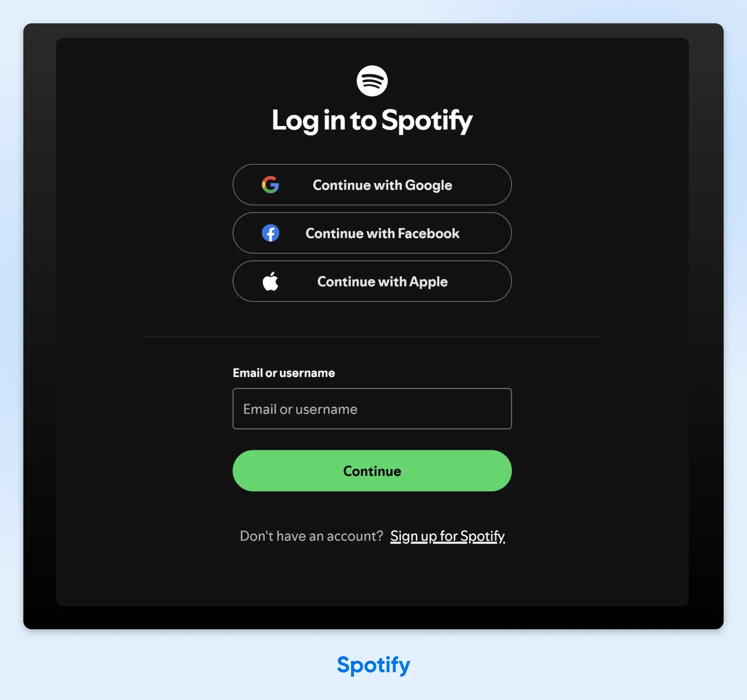
Task: Click the blue Facebook f icon
Action: [x=270, y=233]
